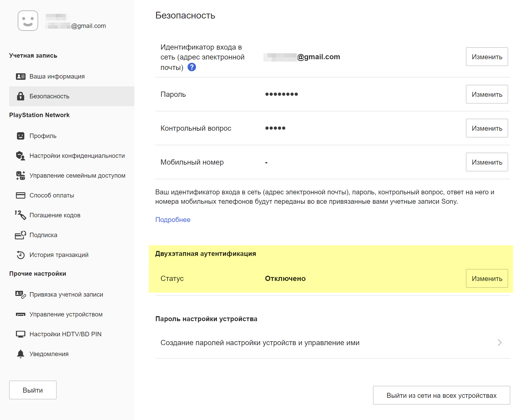Toggle мобильный номер by clicking Изменить
The height and width of the screenshot is (420, 522).
[x=487, y=162]
